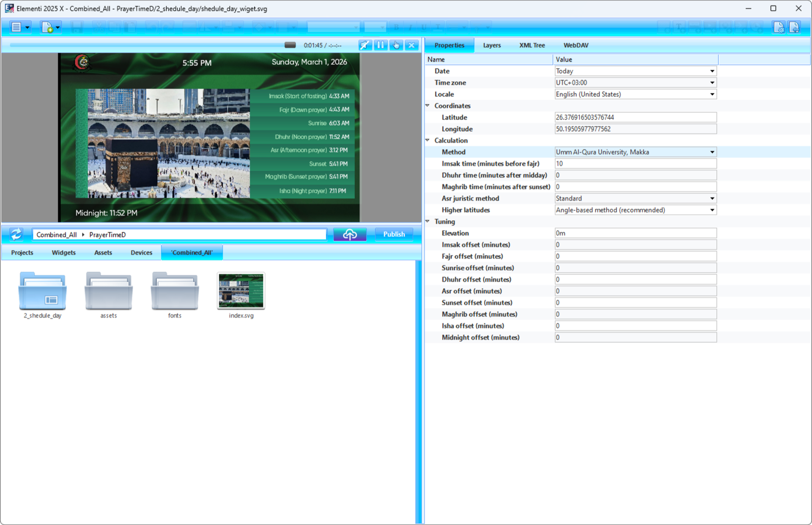This screenshot has width=812, height=525.
Task: Pause the preview playback
Action: (380, 45)
